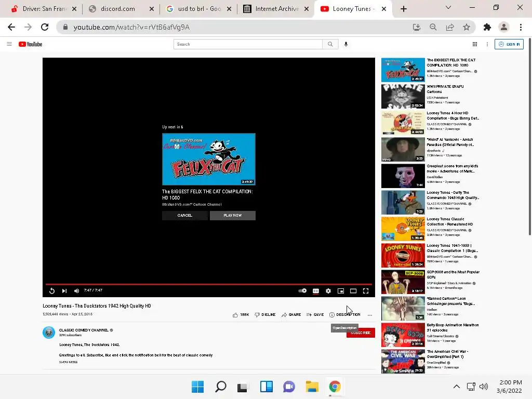
Task: Open the Betty Boop Animation Marathon thumbnail
Action: (403, 335)
